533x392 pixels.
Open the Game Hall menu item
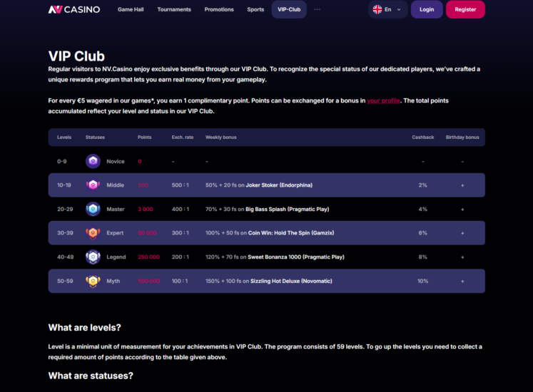[131, 9]
